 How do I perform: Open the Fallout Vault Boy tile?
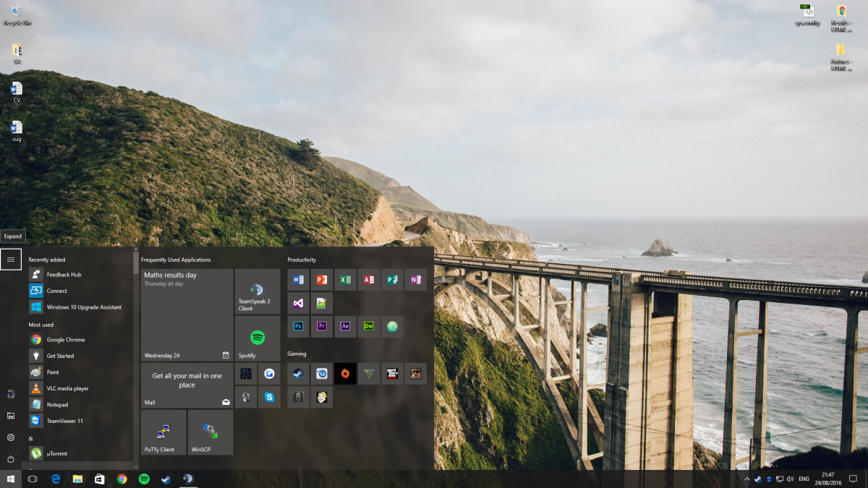tap(322, 397)
